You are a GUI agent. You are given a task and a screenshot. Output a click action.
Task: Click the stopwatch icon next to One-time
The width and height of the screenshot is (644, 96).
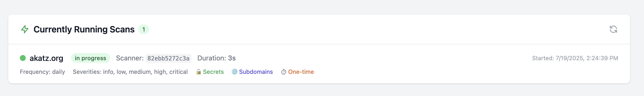click(283, 72)
